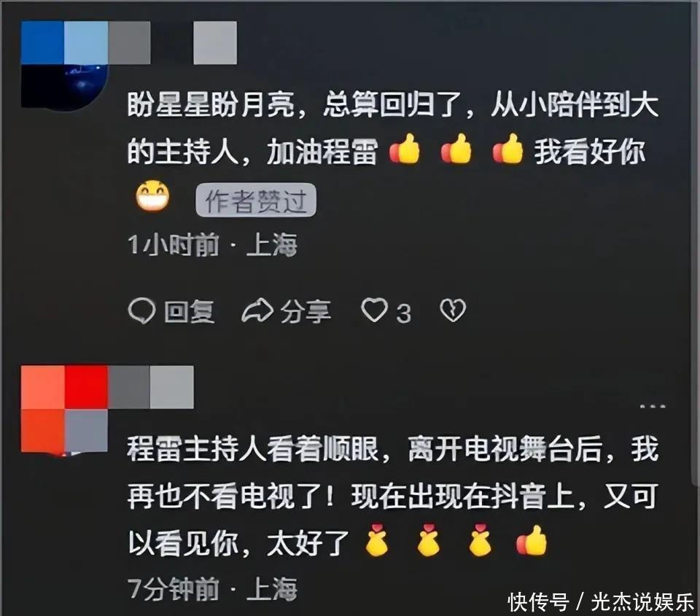Open the three-dot menu on the second comment
700x616 pixels.
(652, 406)
